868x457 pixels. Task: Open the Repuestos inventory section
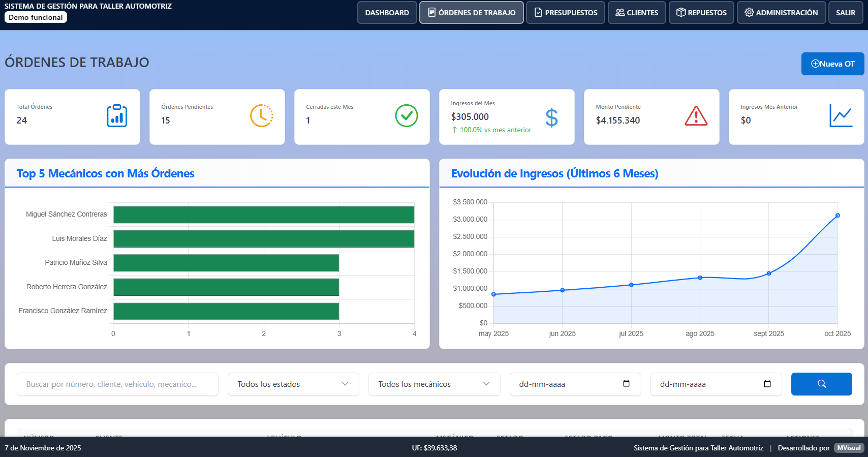click(x=701, y=13)
